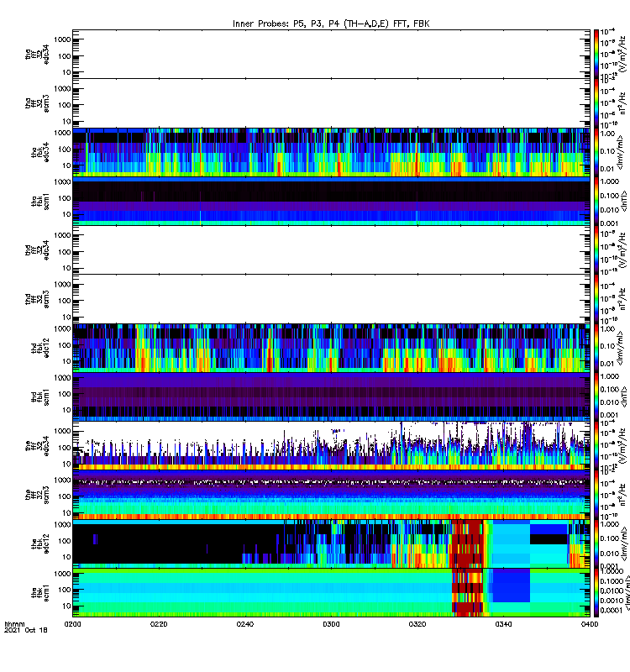Click the color bar for the fff scm3
Viewport: 630px width, 672px height.
pos(596,495)
